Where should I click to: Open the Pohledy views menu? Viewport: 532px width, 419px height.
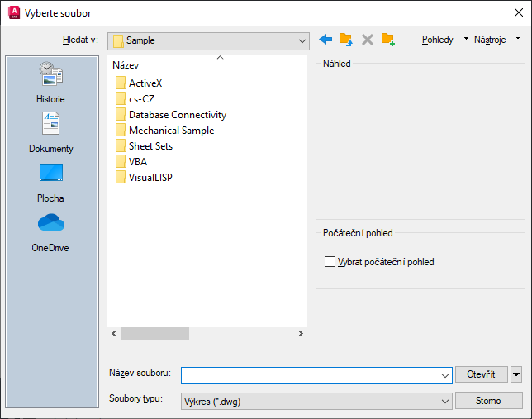pyautogui.click(x=444, y=40)
